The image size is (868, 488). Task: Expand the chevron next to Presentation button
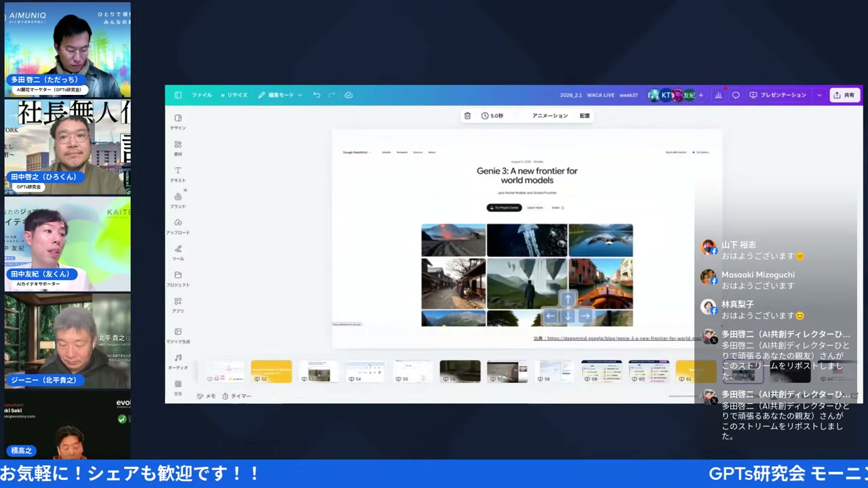pyautogui.click(x=819, y=96)
